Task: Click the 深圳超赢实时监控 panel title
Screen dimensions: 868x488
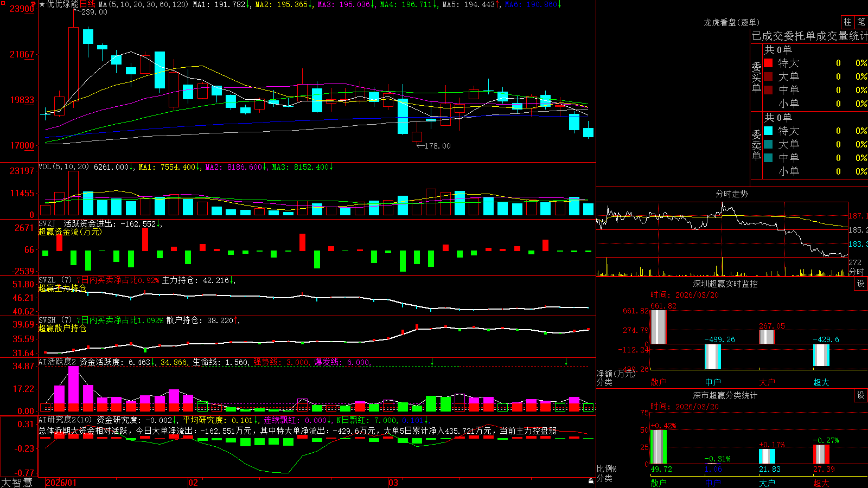Action: coord(725,284)
